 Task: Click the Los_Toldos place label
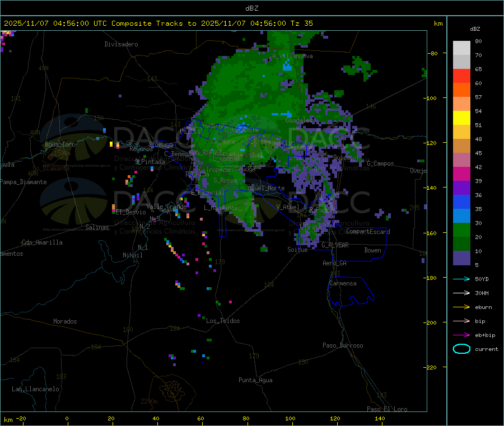coord(223,321)
